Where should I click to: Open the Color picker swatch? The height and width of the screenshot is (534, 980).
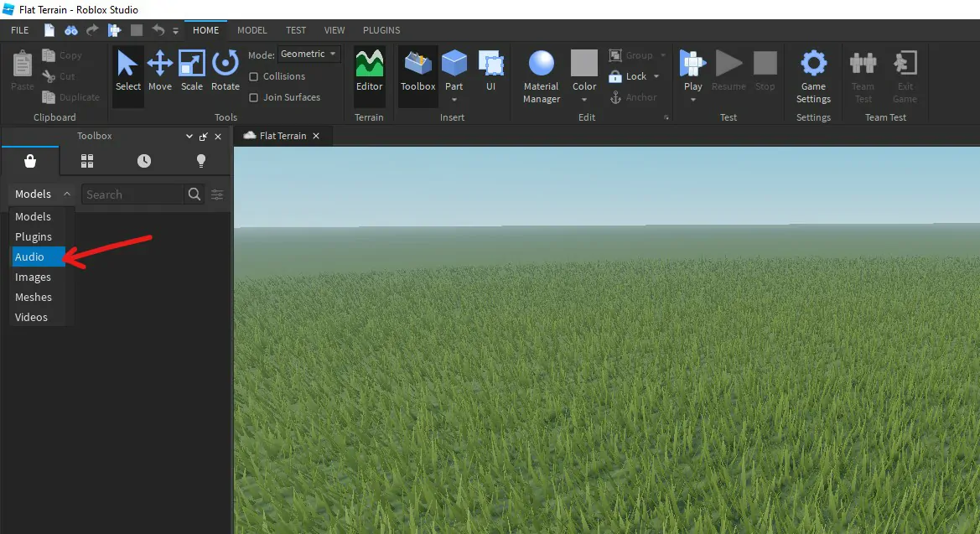(x=583, y=63)
